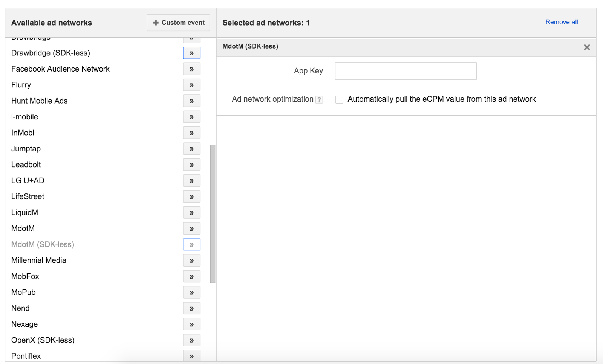Select Nexage list entry text
The image size is (603, 364).
[x=24, y=324]
